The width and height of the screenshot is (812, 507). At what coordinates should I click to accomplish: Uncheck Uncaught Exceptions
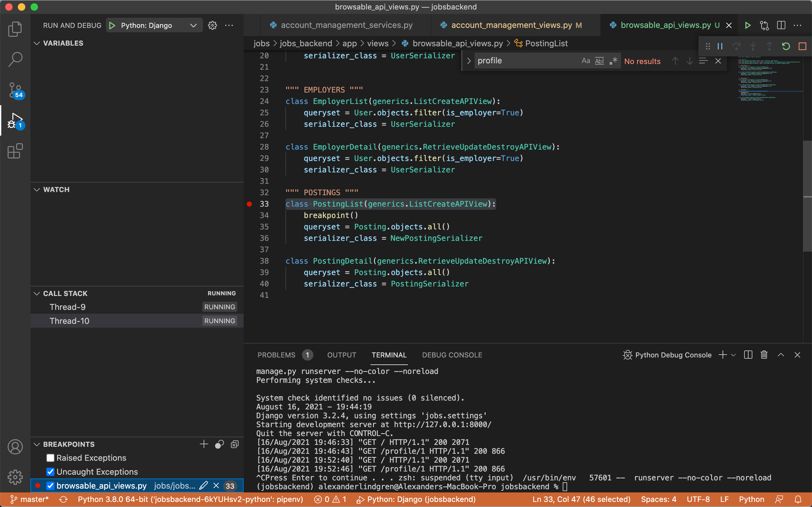(x=50, y=472)
